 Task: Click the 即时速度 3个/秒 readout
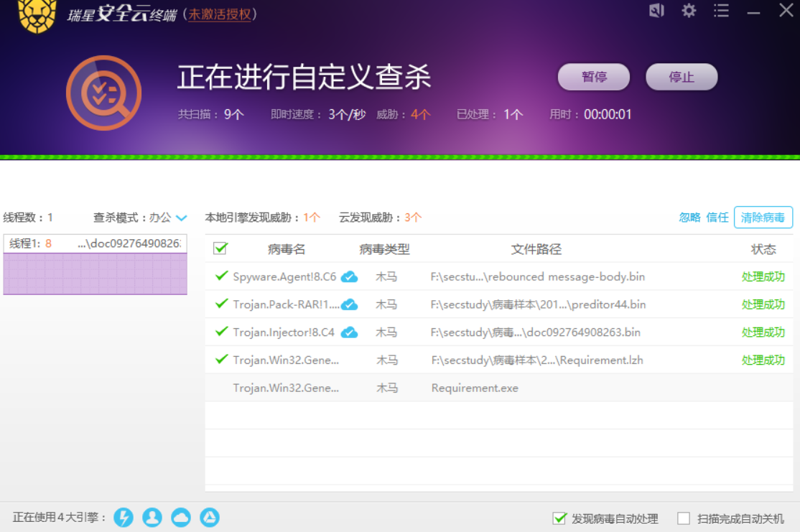(x=318, y=115)
